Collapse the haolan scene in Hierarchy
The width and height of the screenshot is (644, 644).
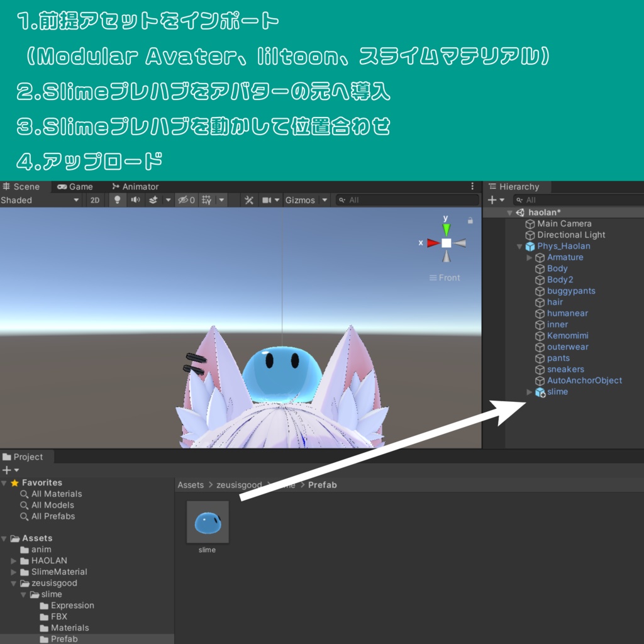click(x=509, y=213)
